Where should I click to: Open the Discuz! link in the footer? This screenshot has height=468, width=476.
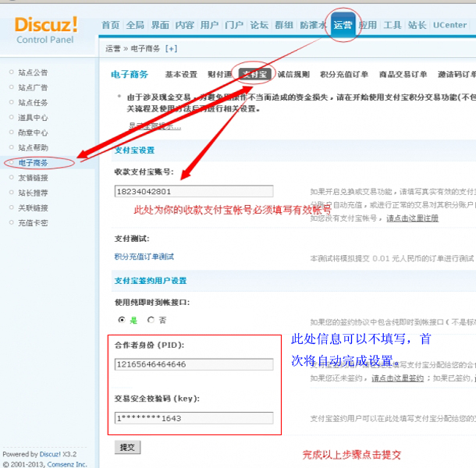coord(50,454)
